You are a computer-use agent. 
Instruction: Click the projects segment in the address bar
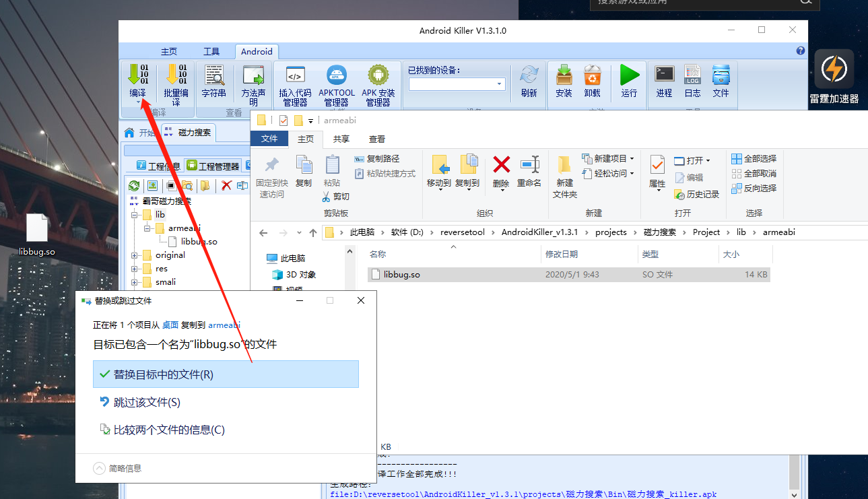click(611, 232)
